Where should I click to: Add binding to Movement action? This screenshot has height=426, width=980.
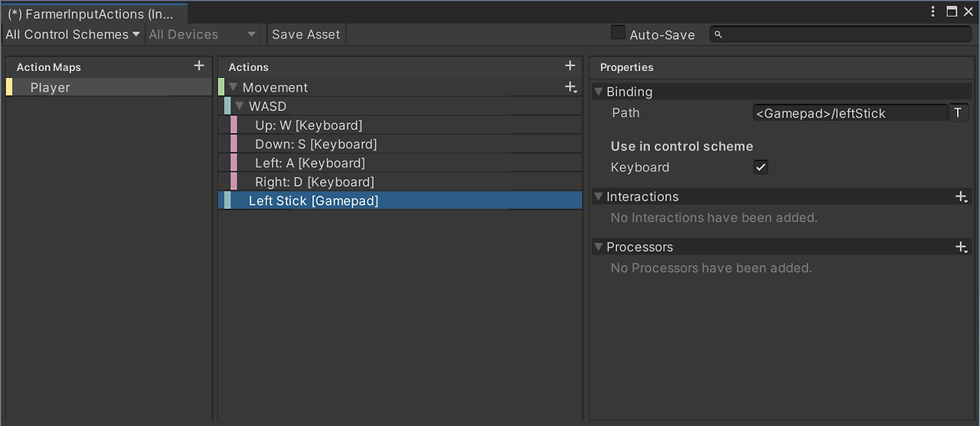coord(570,88)
